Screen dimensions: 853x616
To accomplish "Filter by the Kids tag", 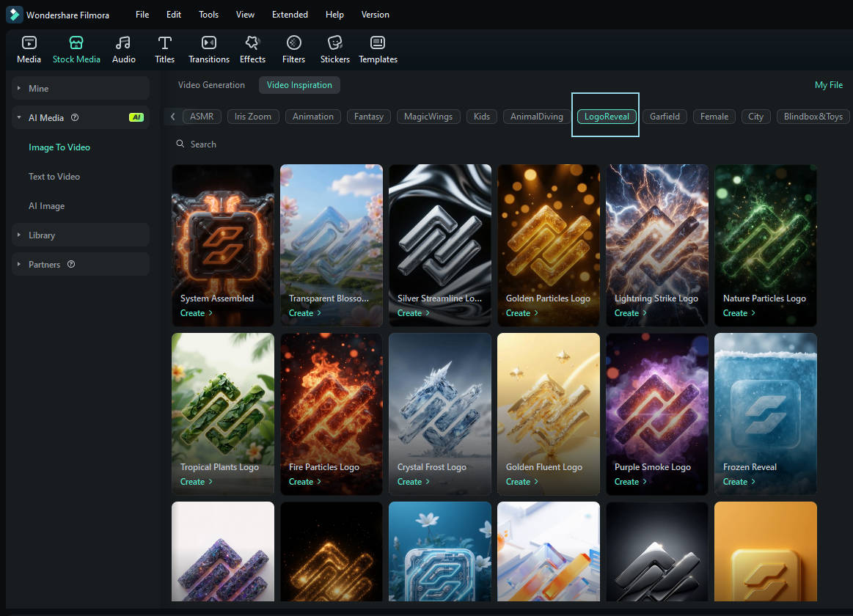I will point(482,117).
